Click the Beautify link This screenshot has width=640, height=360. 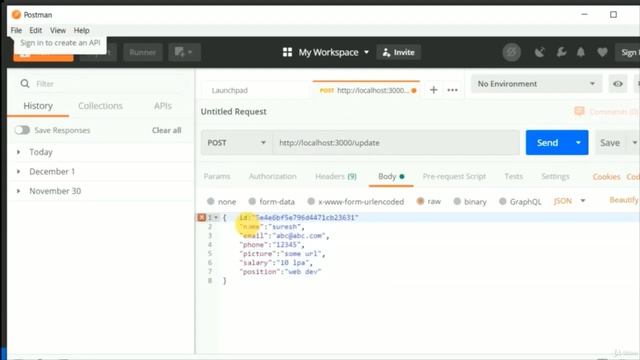[x=624, y=200]
